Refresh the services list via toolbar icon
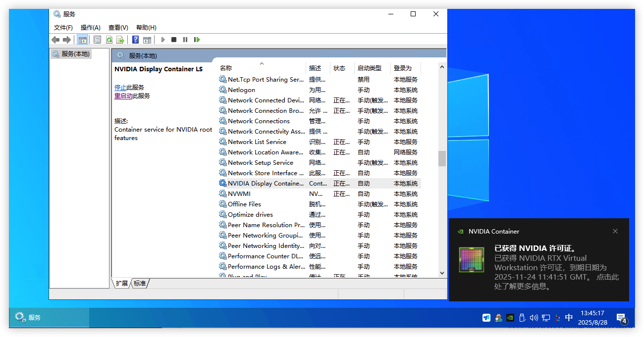This screenshot has height=337, width=644. 109,40
